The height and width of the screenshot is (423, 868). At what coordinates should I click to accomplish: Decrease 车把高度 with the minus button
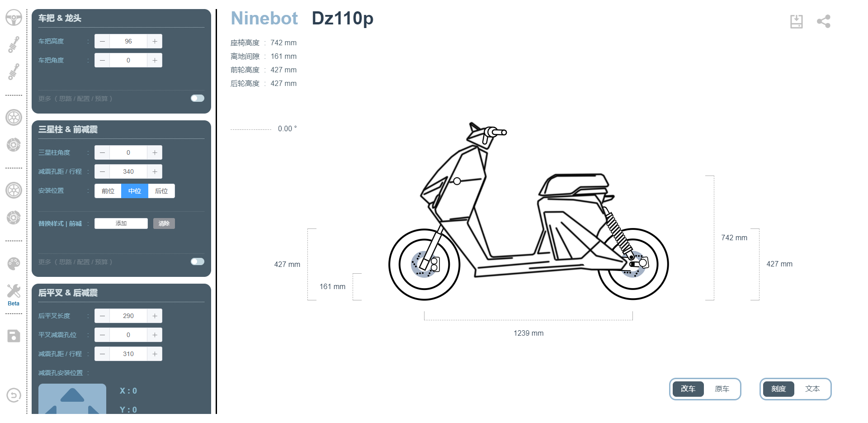pyautogui.click(x=102, y=41)
